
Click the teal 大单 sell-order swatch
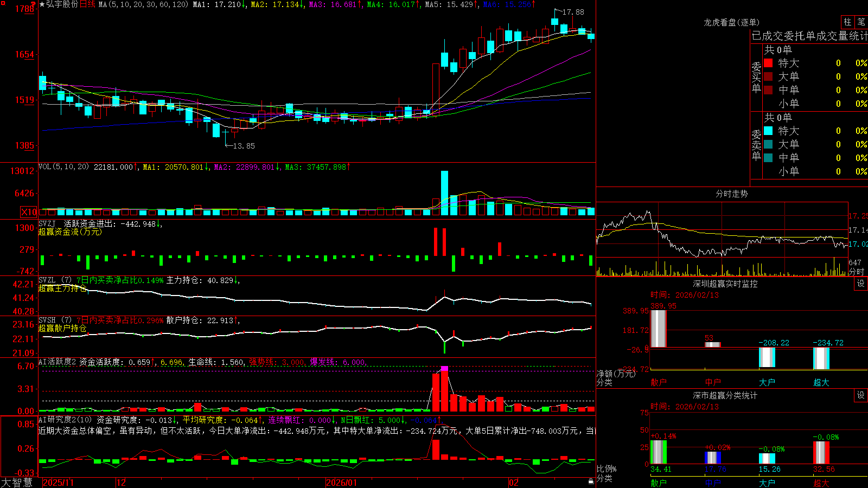coord(768,144)
